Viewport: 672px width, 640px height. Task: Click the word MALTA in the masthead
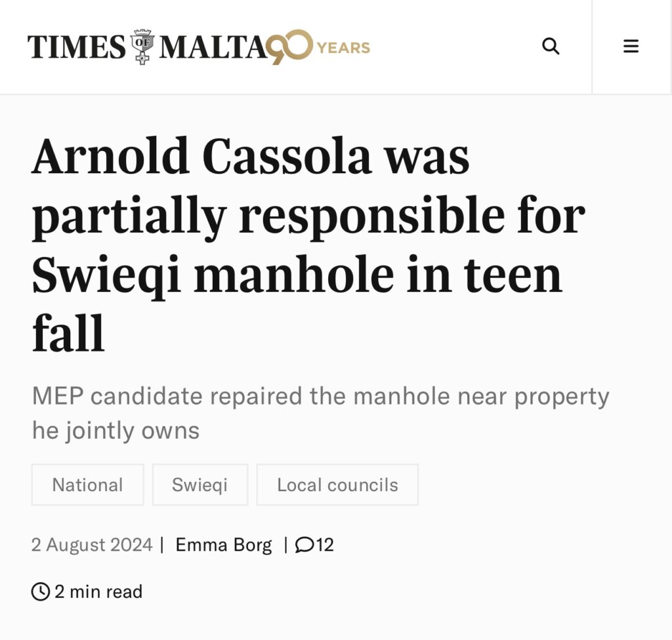(213, 47)
